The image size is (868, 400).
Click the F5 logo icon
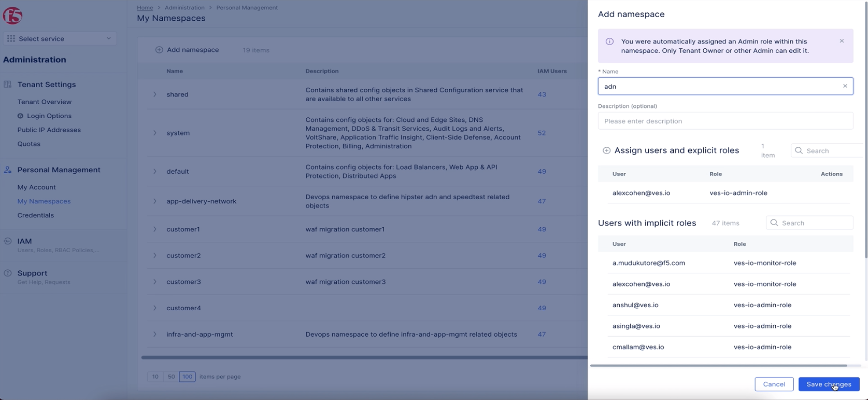12,16
